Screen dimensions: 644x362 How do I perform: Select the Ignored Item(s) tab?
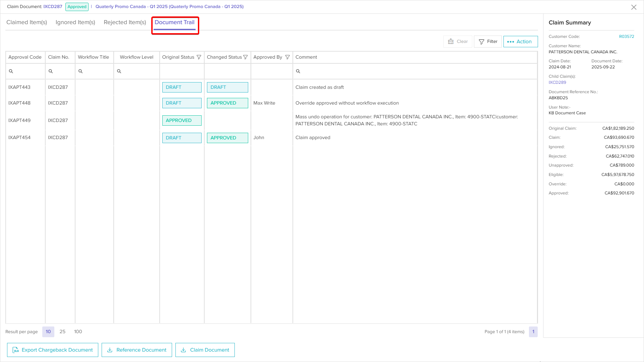(75, 22)
